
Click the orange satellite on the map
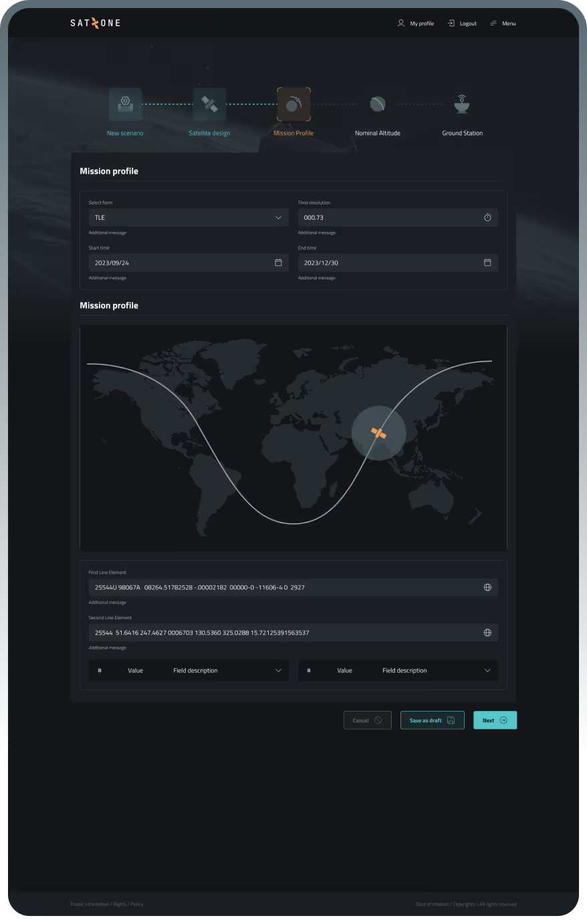coord(378,433)
